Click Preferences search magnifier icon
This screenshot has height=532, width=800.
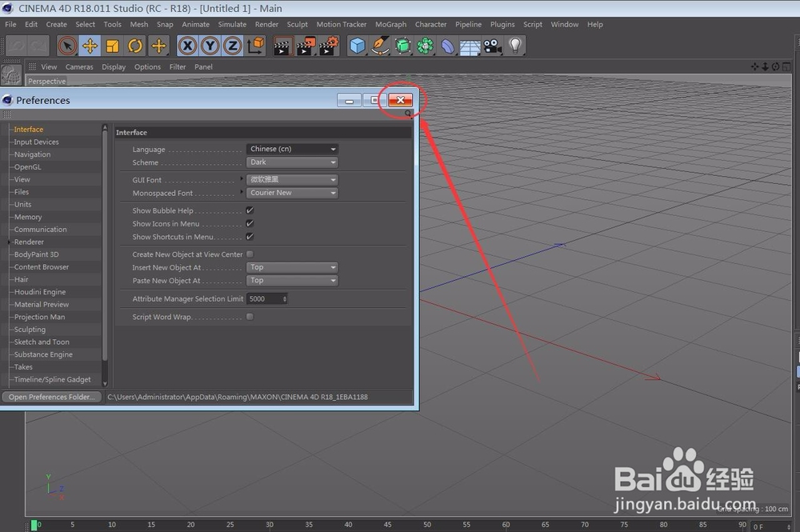pos(408,114)
